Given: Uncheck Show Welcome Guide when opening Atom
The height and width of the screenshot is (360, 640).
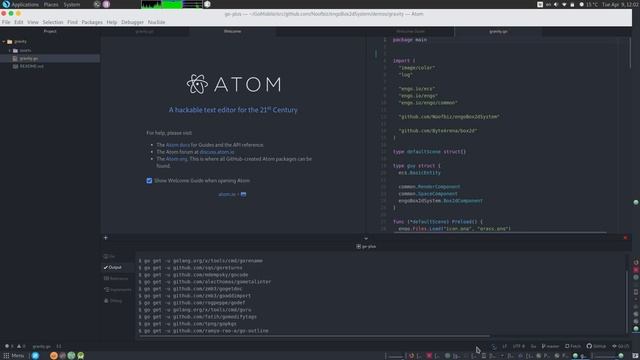Looking at the screenshot, I should [x=149, y=180].
